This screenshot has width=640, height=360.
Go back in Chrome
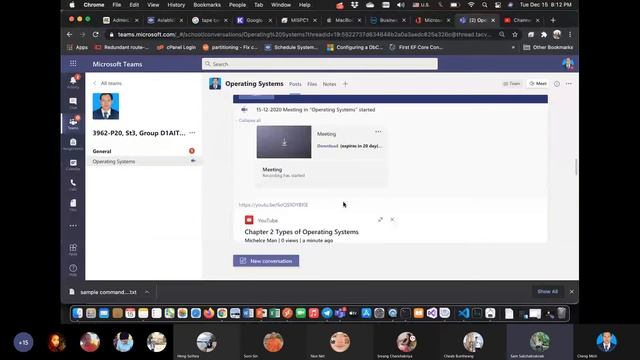tap(69, 35)
